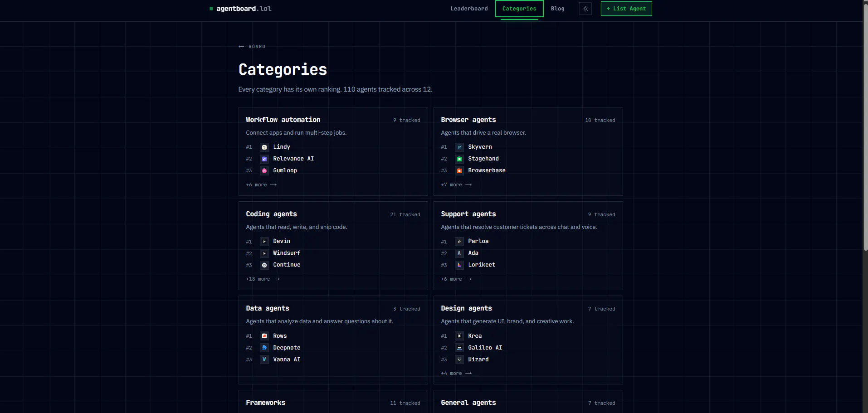868x413 pixels.
Task: Click the Continue logo icon
Action: [x=264, y=265]
